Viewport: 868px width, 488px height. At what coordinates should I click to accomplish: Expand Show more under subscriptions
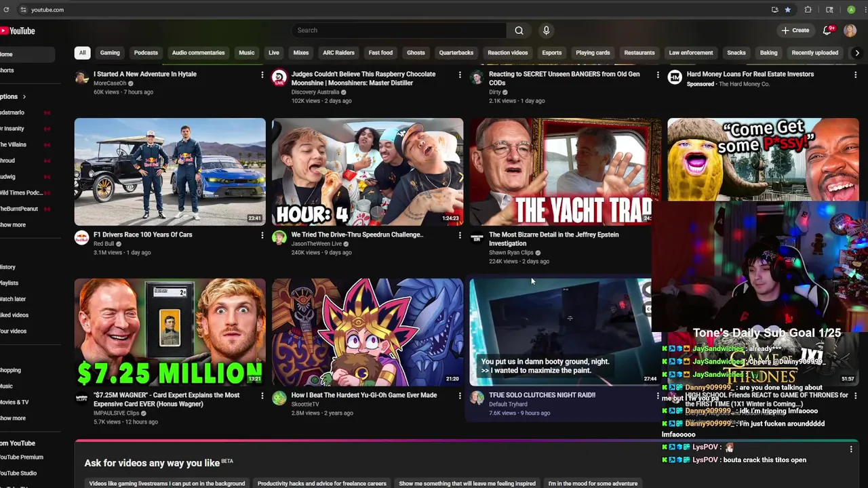point(13,225)
